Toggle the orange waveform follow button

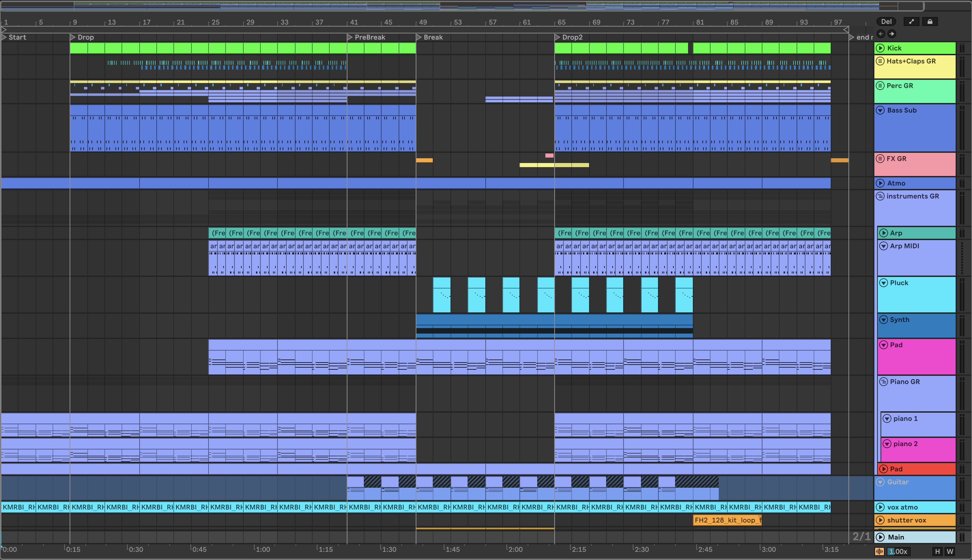[879, 551]
